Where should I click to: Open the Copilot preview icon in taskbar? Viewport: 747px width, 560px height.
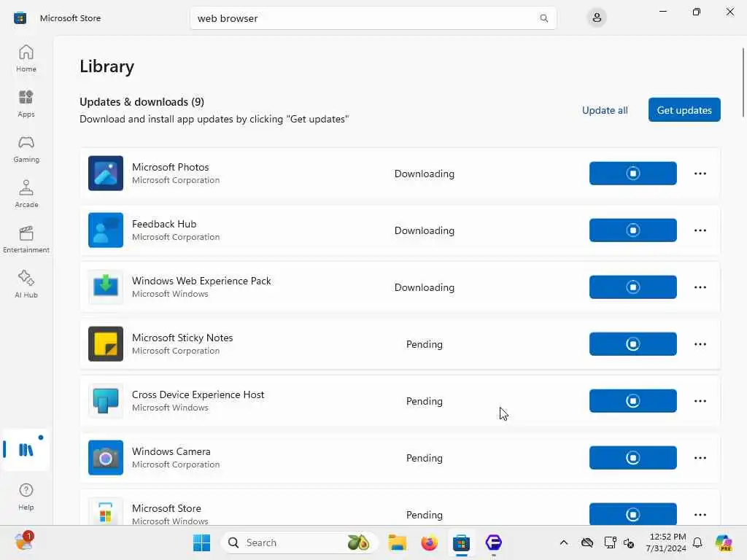(x=724, y=542)
